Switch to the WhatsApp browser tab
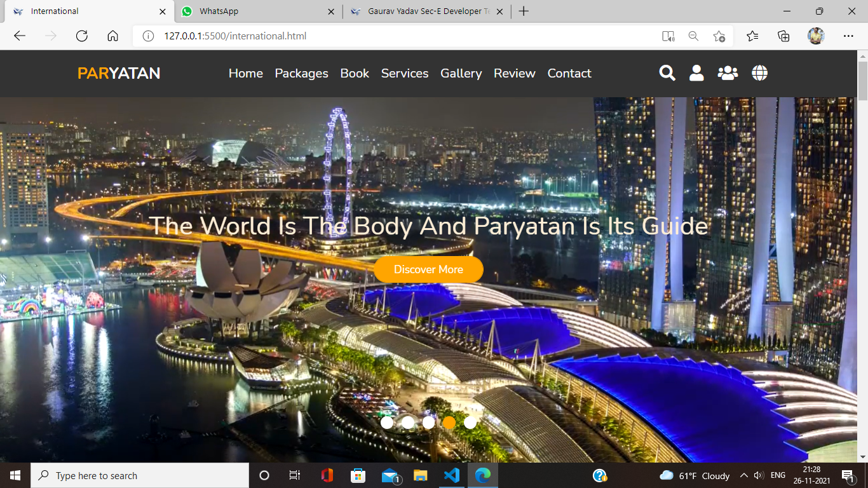The width and height of the screenshot is (868, 488). (253, 11)
